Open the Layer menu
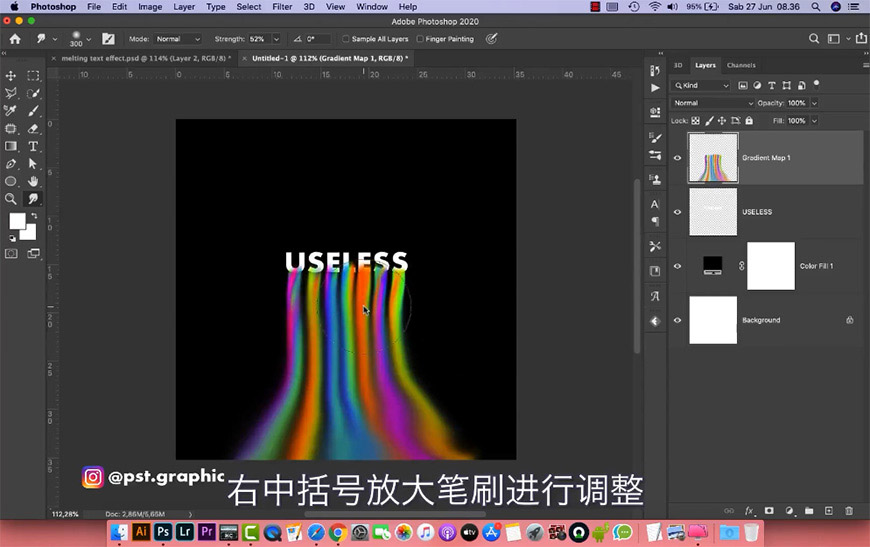The width and height of the screenshot is (870, 547). click(x=184, y=7)
